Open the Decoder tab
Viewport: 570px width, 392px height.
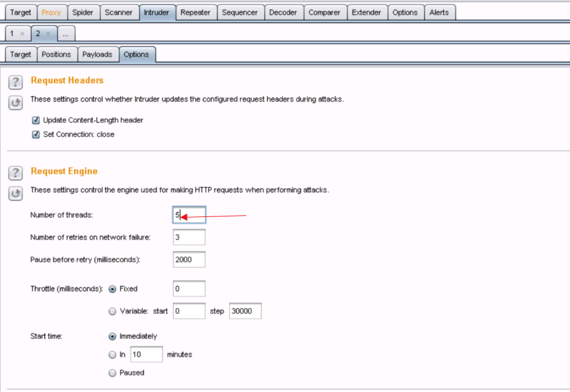pyautogui.click(x=283, y=12)
